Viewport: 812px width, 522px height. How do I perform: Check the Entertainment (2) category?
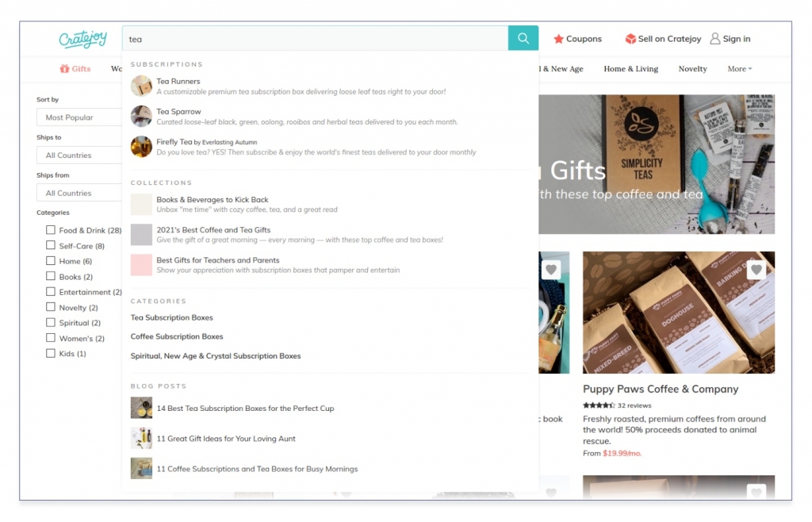(x=50, y=292)
